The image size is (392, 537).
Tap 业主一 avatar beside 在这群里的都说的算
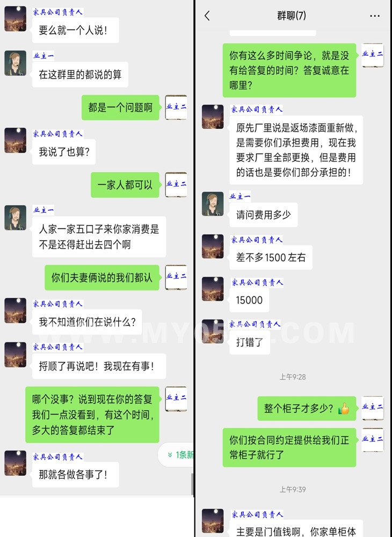16,63
